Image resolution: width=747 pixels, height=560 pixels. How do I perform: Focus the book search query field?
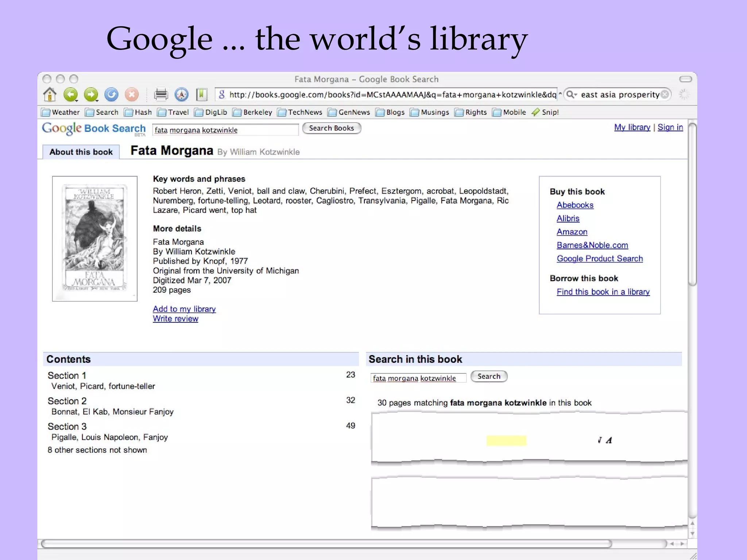click(225, 130)
